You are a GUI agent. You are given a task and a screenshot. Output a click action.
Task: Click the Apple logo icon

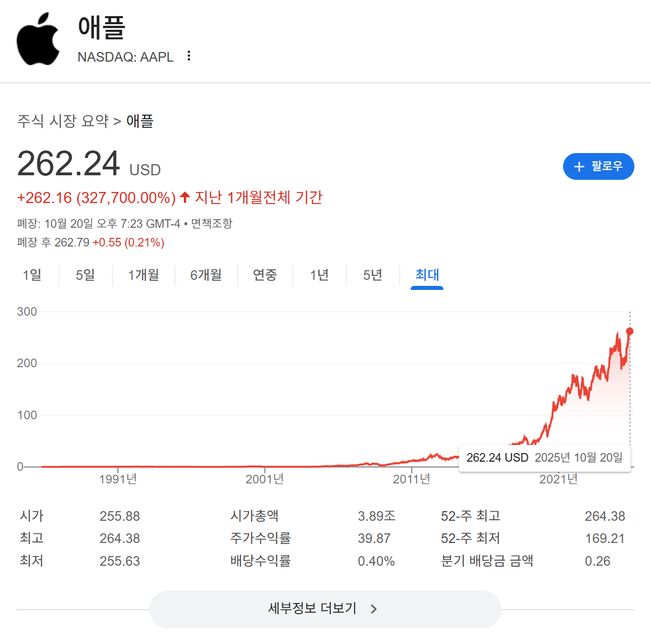click(38, 39)
